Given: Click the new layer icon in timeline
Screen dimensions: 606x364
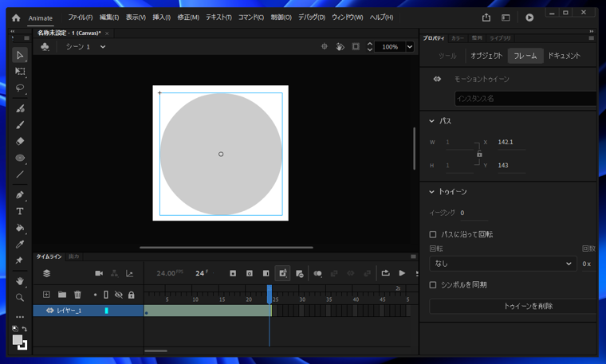Looking at the screenshot, I should click(x=46, y=295).
